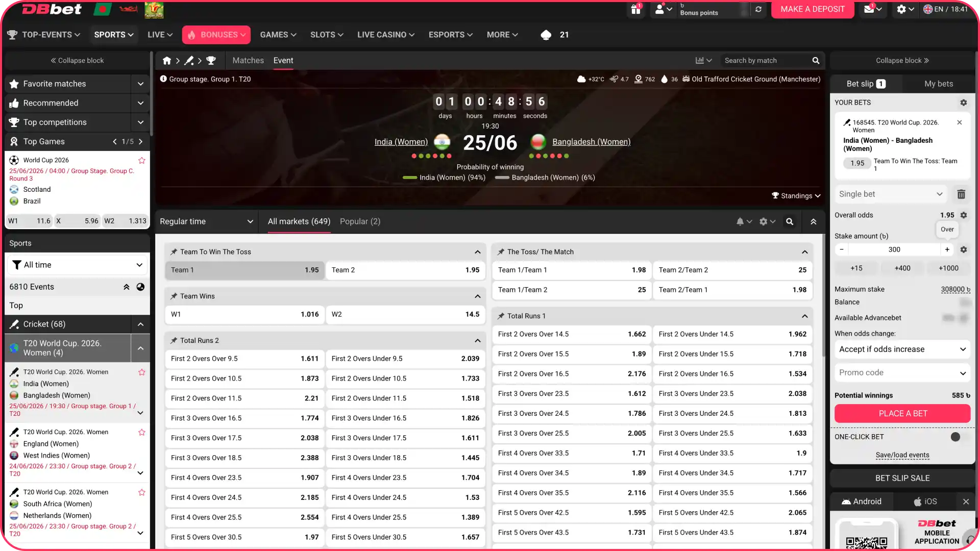The height and width of the screenshot is (551, 980).
Task: Switch to the Matches tab
Action: coord(248,61)
